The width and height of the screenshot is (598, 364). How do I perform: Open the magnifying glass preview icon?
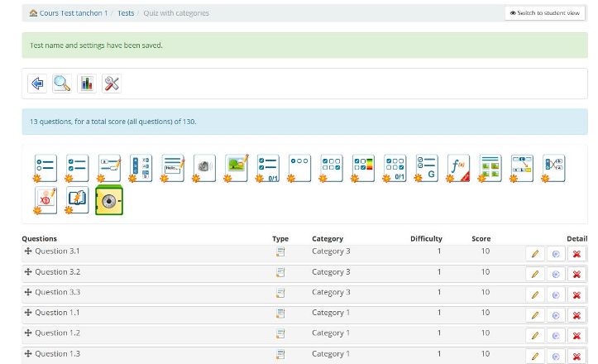(x=62, y=84)
